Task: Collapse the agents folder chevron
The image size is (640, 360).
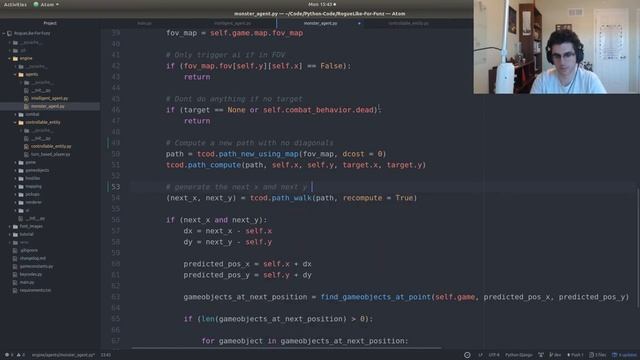Action: click(16, 74)
